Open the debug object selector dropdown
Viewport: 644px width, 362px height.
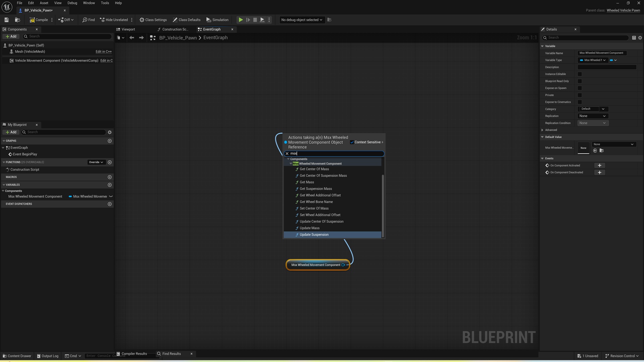302,20
